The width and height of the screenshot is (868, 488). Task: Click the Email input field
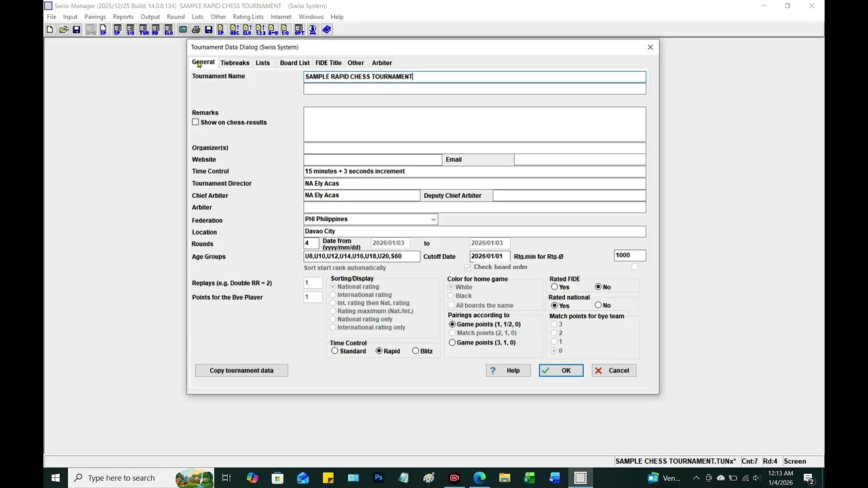580,159
